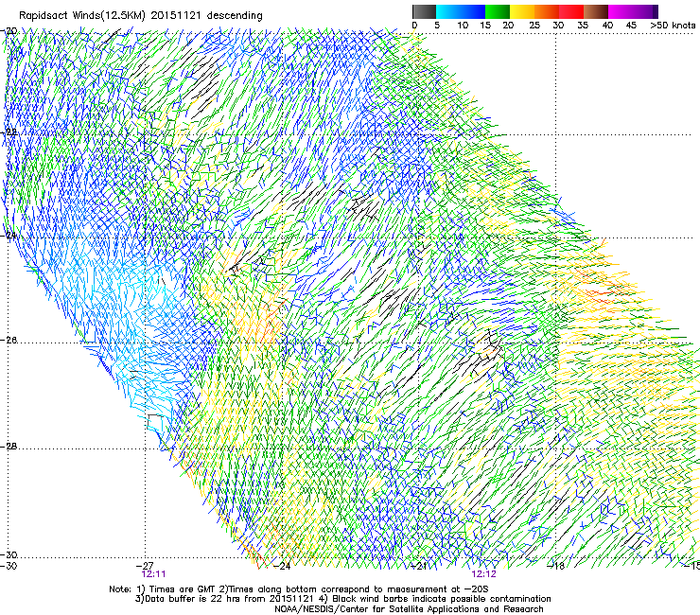This screenshot has width=700, height=615.
Task: Click the orange 25-30 knots color swatch
Action: pos(547,11)
